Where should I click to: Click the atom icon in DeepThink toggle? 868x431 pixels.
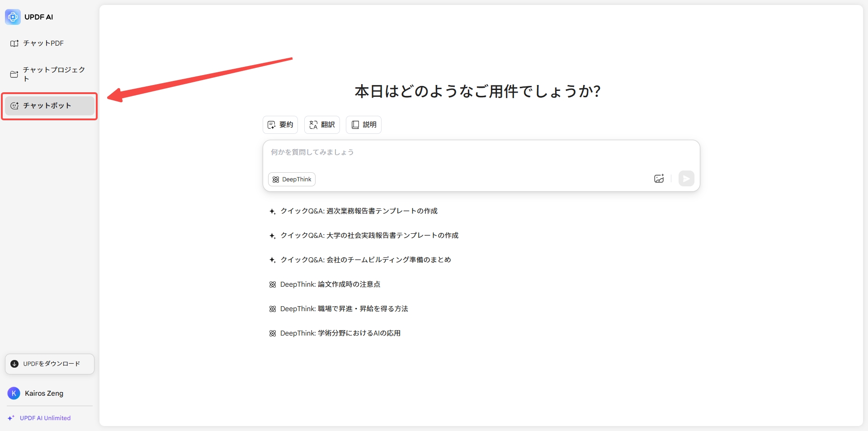coord(276,180)
